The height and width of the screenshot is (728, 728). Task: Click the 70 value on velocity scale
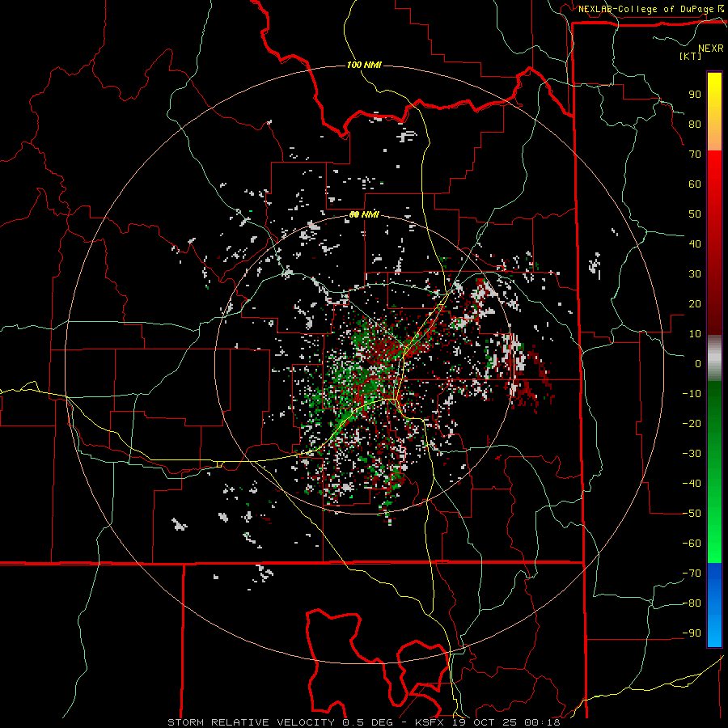(x=695, y=154)
